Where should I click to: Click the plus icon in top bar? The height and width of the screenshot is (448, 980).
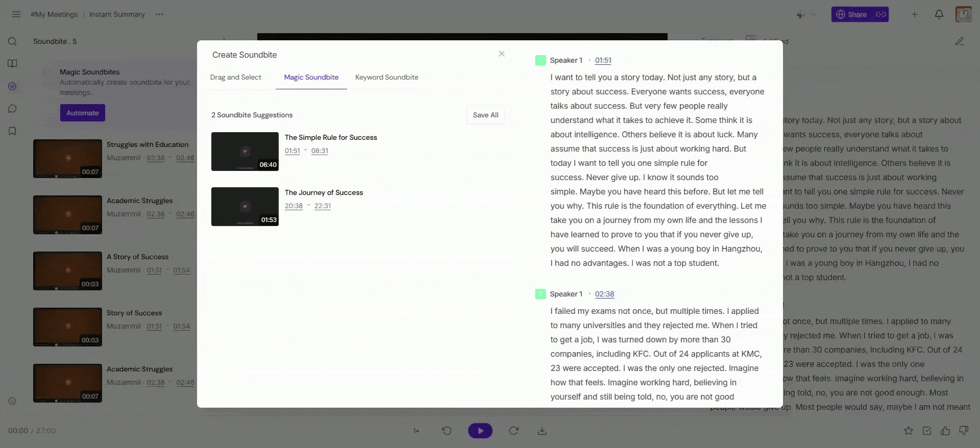click(x=915, y=14)
